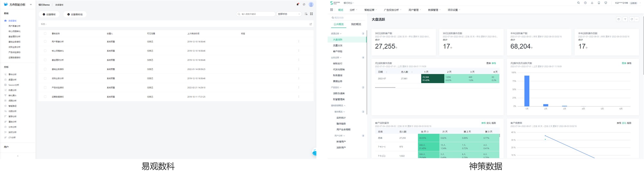This screenshot has width=644, height=171.
Task: Click the filter icon beside 大盘活跃 title
Action: pos(625,19)
